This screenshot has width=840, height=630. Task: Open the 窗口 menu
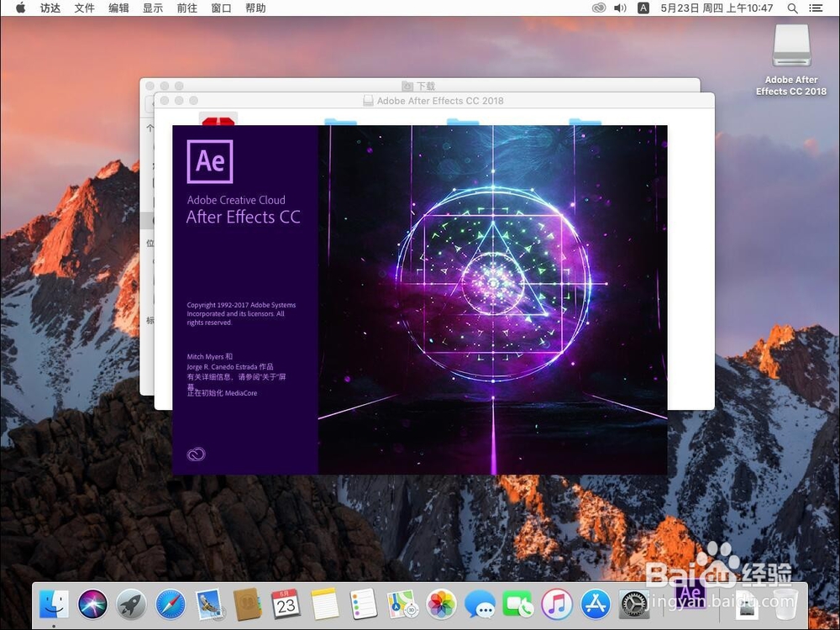pos(221,8)
